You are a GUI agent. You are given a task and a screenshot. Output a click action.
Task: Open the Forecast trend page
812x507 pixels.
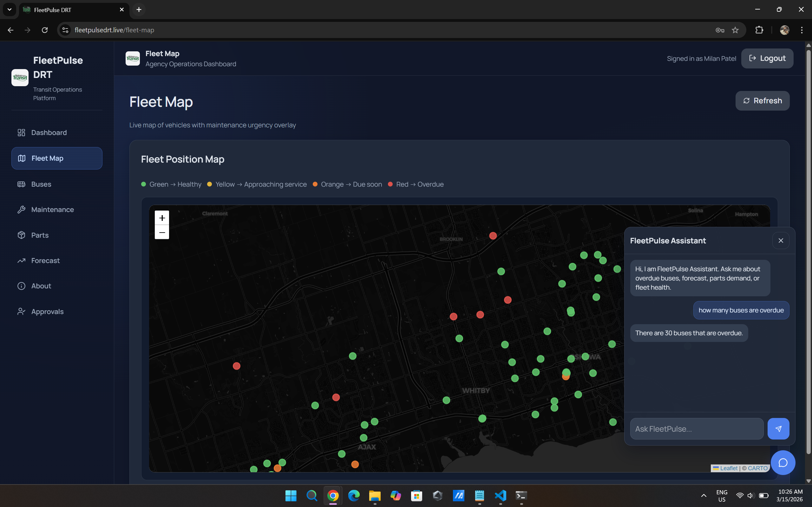(x=45, y=260)
